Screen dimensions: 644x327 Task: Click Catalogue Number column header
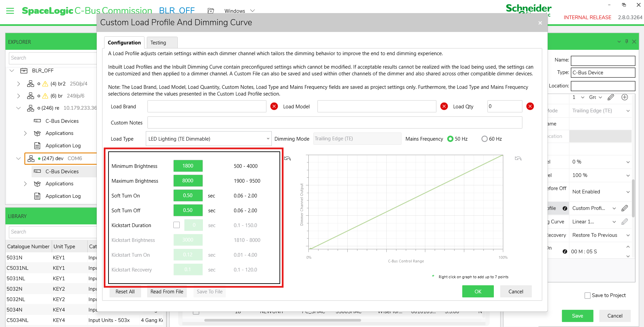click(28, 247)
